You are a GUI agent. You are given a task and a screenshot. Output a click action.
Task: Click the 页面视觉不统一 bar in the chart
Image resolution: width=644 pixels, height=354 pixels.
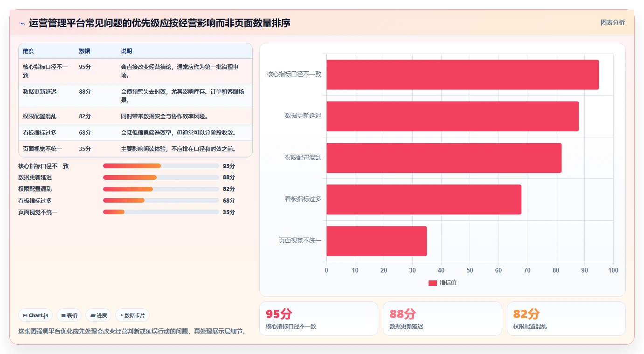coord(376,241)
